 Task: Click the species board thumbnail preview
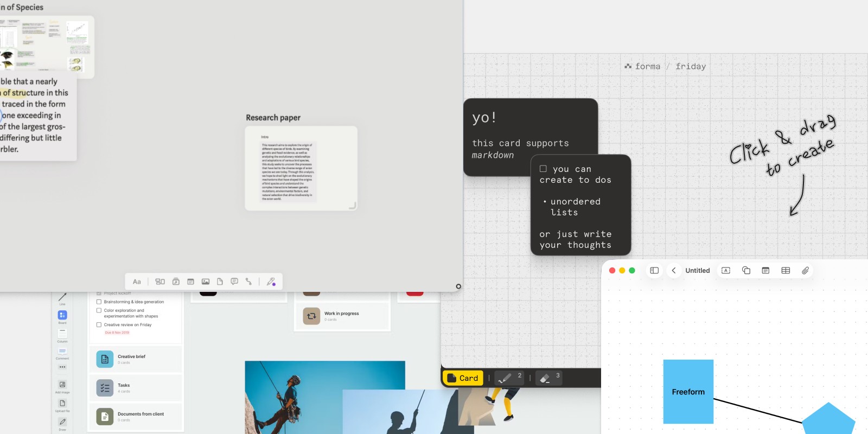coord(46,47)
